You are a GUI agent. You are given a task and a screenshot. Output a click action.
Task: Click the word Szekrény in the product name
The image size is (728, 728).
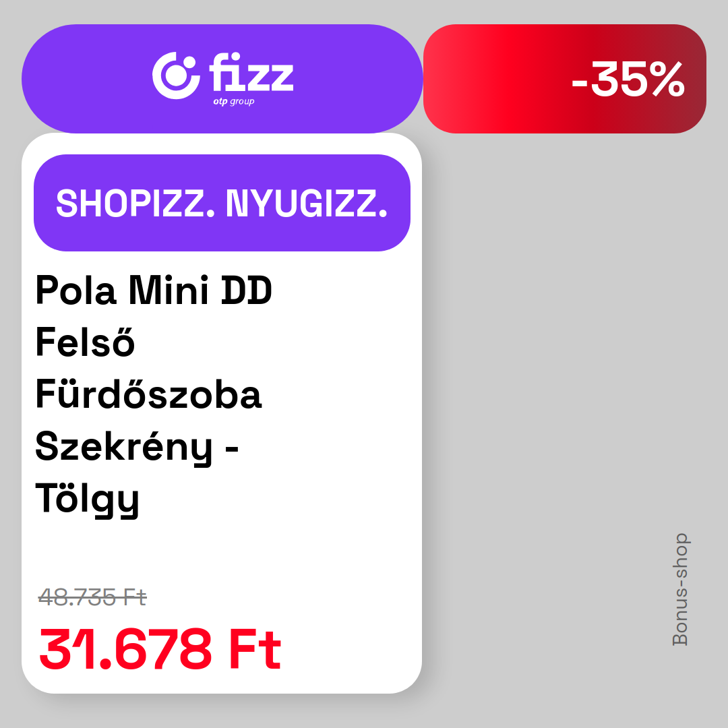point(123,447)
